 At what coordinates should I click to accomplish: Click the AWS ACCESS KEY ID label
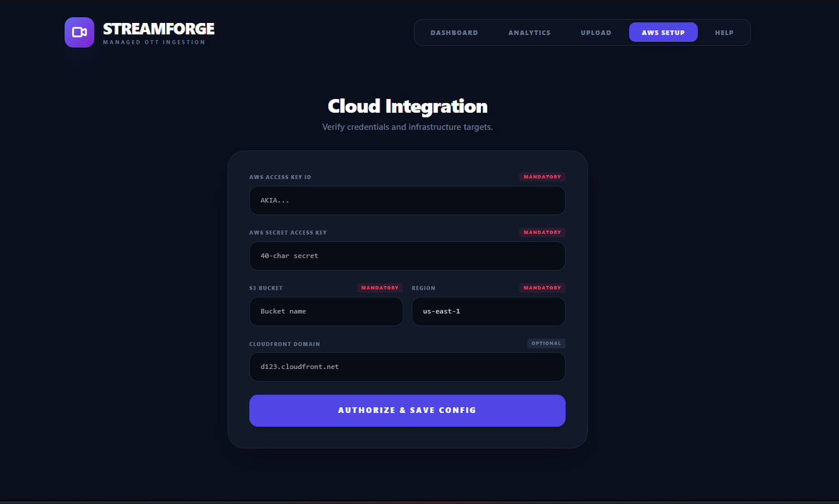coord(280,178)
